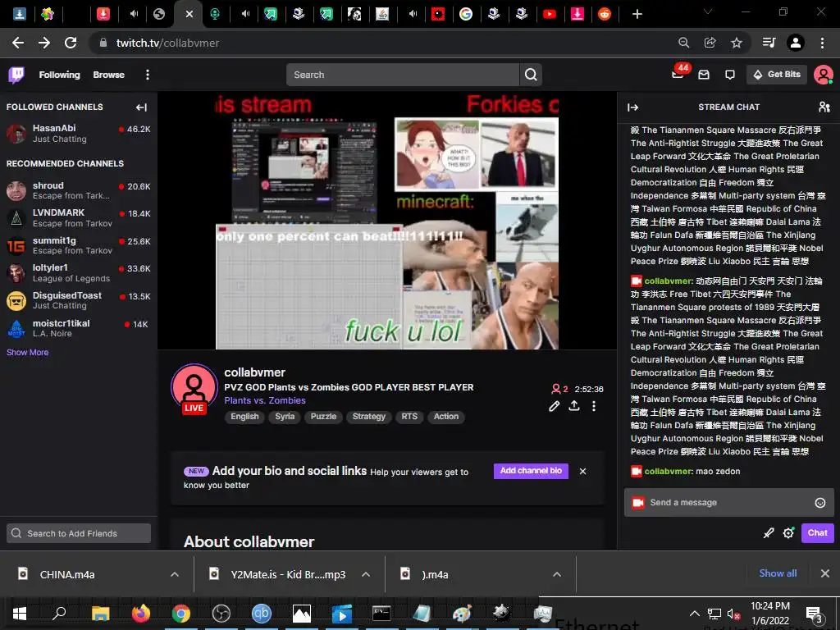Click Show all downloads
840x630 pixels.
pyautogui.click(x=778, y=573)
